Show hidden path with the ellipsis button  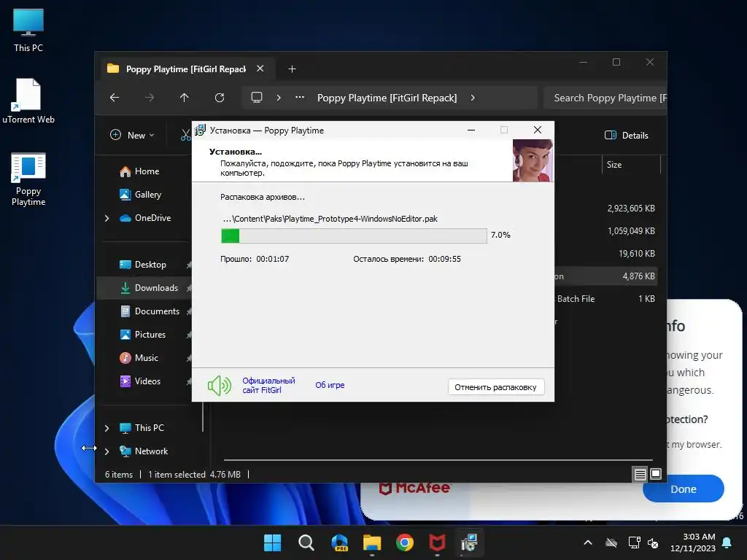coord(300,97)
